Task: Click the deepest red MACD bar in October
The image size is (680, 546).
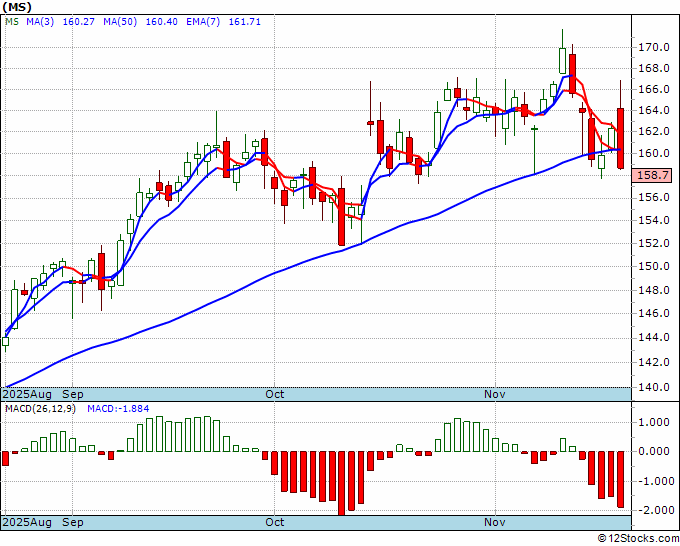Action: pos(342,483)
